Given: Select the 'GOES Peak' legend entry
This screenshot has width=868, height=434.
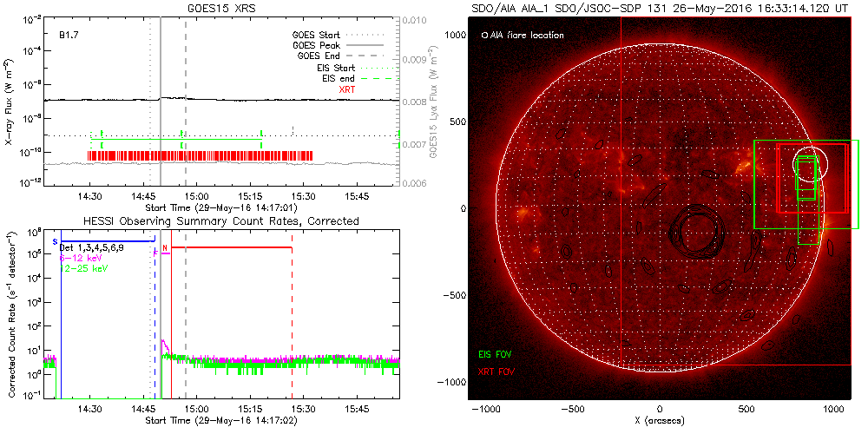Looking at the screenshot, I should click(316, 45).
